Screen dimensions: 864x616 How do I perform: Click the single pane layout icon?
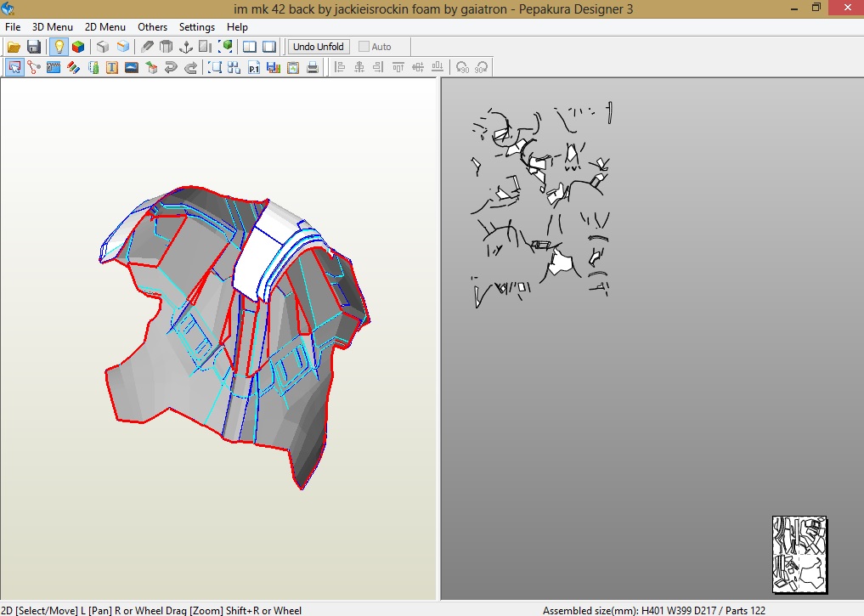point(269,47)
